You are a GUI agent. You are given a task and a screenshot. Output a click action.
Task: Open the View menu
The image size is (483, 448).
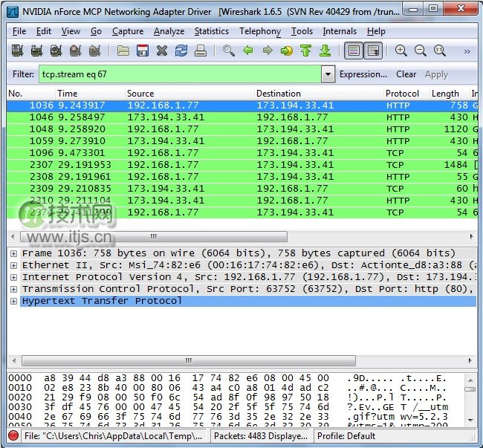pyautogui.click(x=71, y=31)
